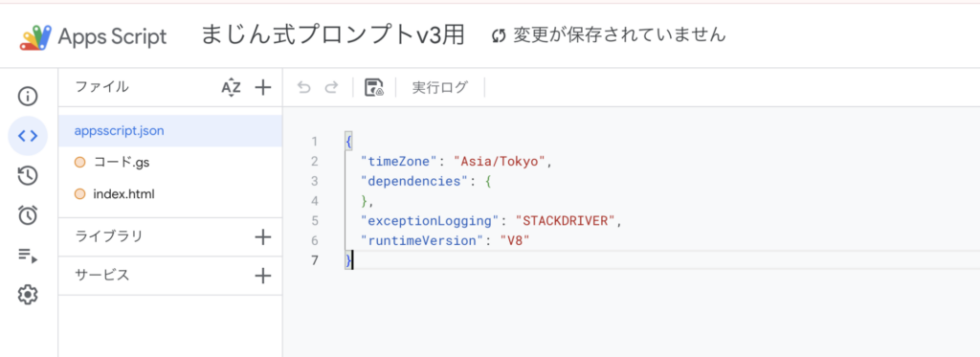980x357 pixels.
Task: Click the Redo arrow in toolbar
Action: coord(330,88)
